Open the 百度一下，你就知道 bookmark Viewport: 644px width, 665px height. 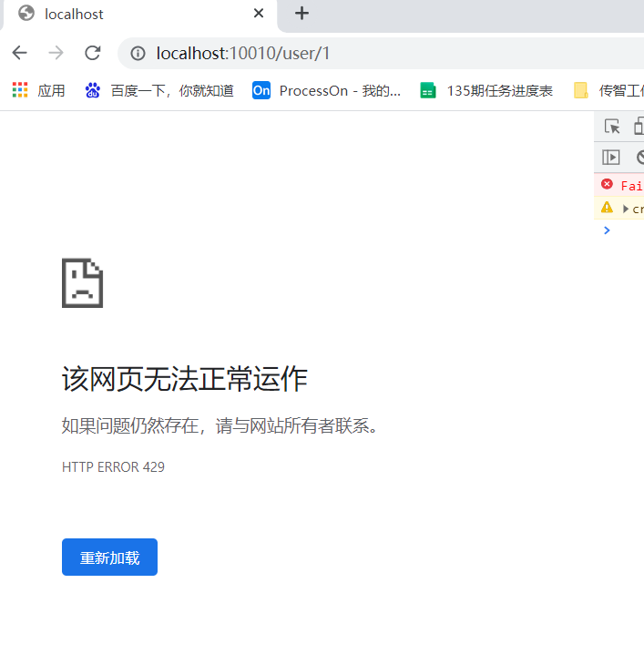pos(159,90)
